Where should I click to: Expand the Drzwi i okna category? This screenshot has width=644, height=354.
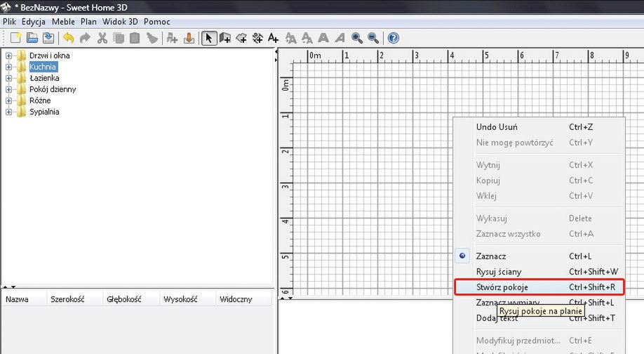click(8, 55)
